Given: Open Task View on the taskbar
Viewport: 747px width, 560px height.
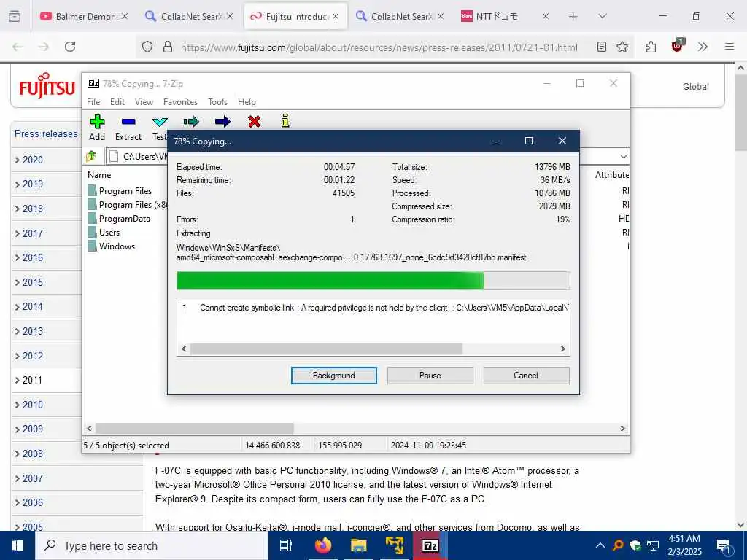Looking at the screenshot, I should coord(286,545).
